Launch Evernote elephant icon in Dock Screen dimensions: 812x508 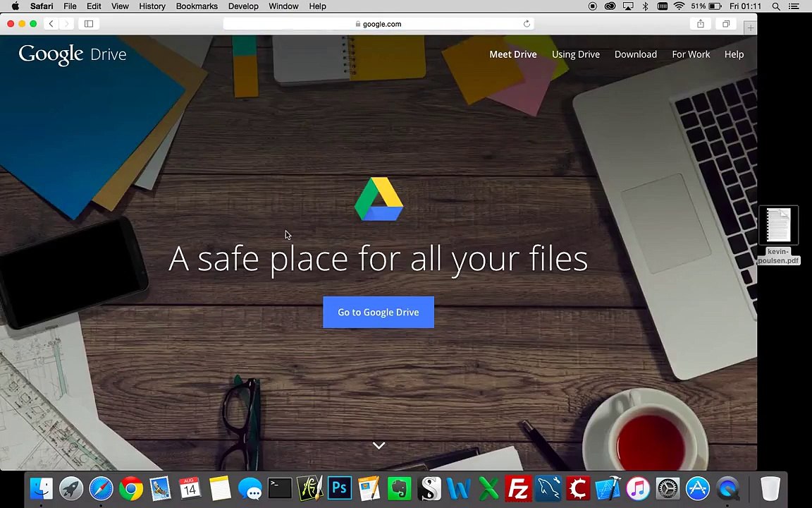[x=399, y=488]
